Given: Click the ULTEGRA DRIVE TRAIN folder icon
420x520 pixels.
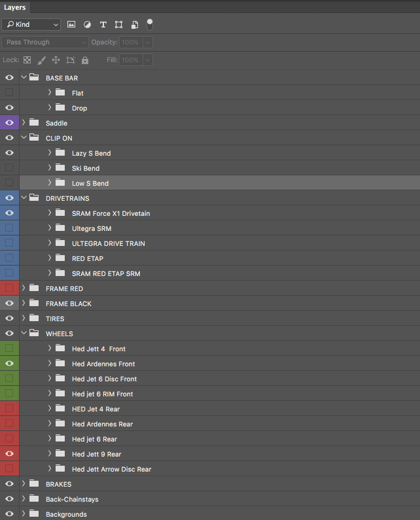Looking at the screenshot, I should pos(60,243).
